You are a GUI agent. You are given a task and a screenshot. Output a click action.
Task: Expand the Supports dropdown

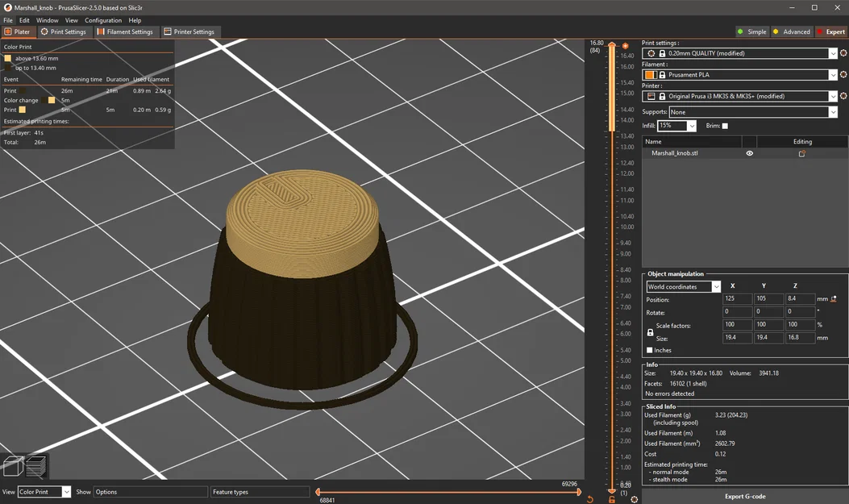(833, 112)
